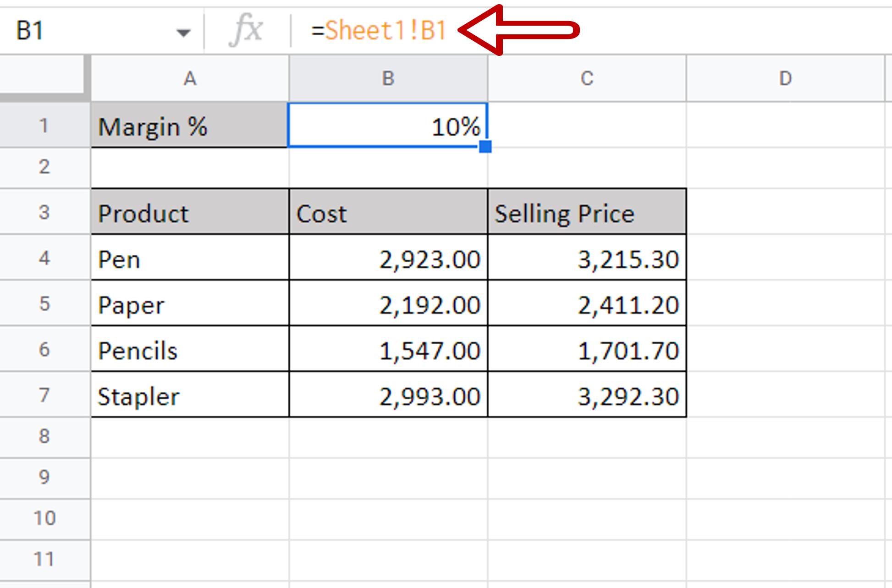892x588 pixels.
Task: Click the cost value 2,993.00
Action: click(388, 395)
